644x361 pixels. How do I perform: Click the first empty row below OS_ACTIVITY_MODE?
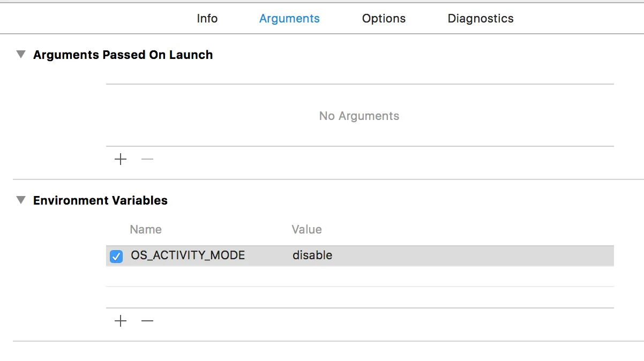click(x=359, y=276)
